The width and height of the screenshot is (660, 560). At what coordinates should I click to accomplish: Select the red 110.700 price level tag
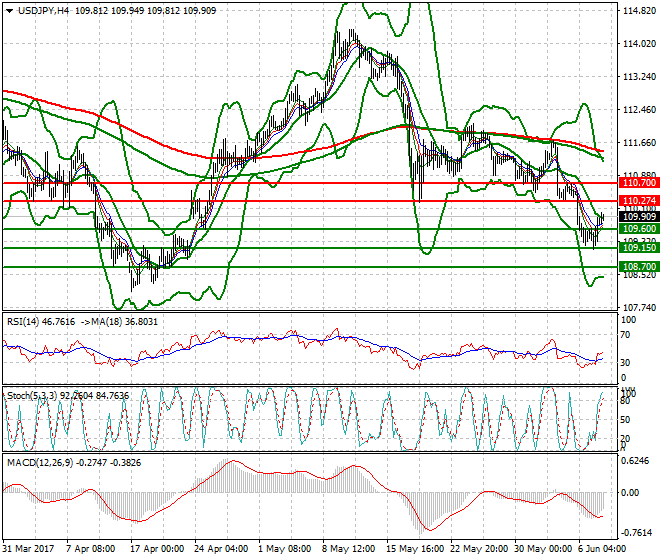point(634,184)
